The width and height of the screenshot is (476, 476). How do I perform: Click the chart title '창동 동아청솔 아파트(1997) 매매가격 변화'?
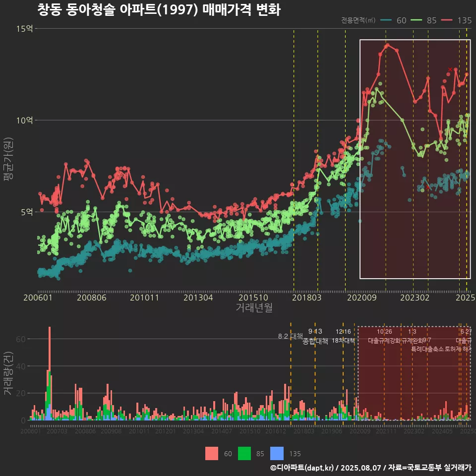coord(159,10)
